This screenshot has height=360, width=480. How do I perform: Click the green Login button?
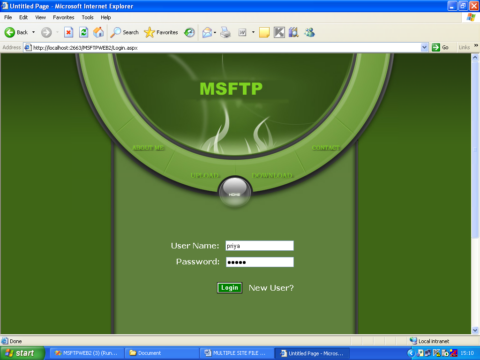[x=230, y=288]
